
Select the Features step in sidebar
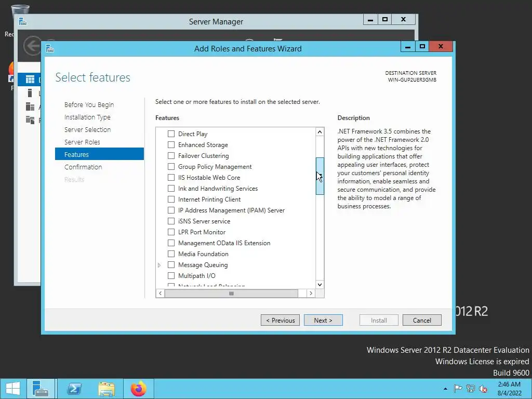(x=99, y=154)
